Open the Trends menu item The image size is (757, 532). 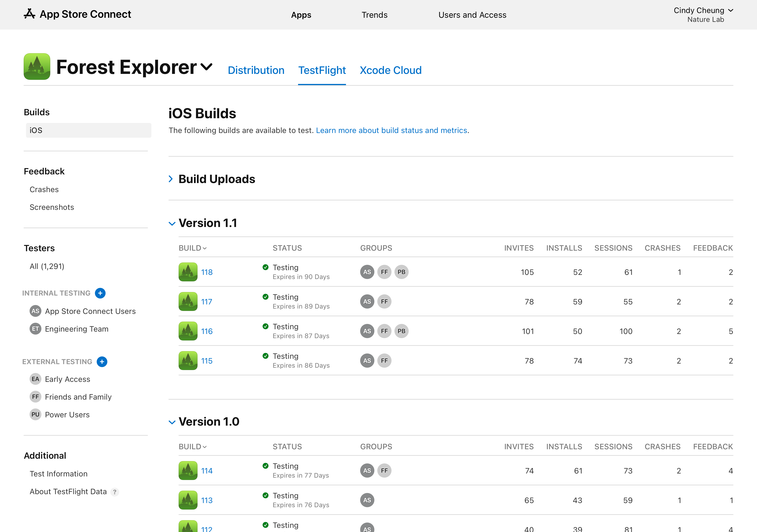tap(374, 15)
